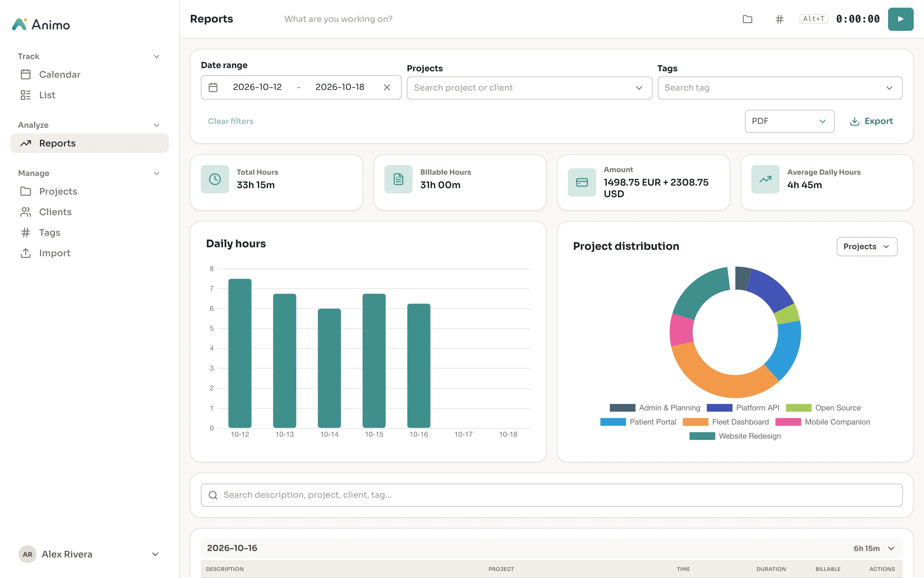
Task: Click the Mobile Companion legend swatch
Action: [x=788, y=422]
